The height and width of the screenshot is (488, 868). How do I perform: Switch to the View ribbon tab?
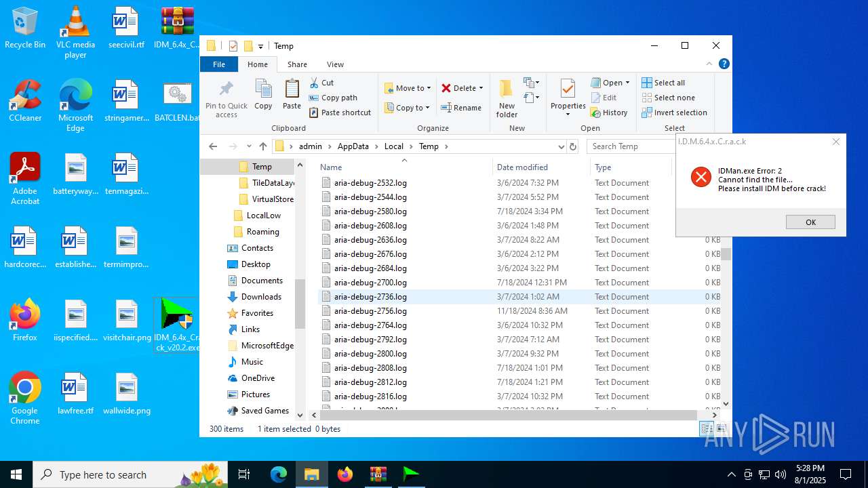tap(335, 64)
